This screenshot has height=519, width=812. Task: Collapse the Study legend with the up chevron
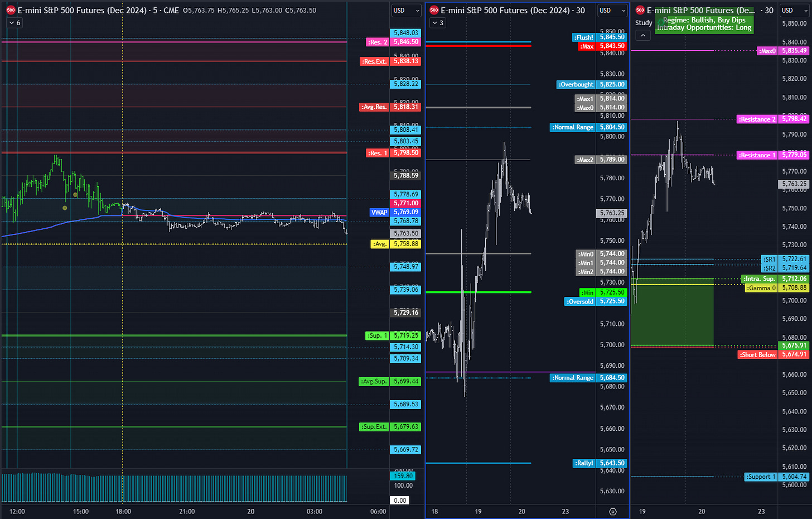click(642, 35)
